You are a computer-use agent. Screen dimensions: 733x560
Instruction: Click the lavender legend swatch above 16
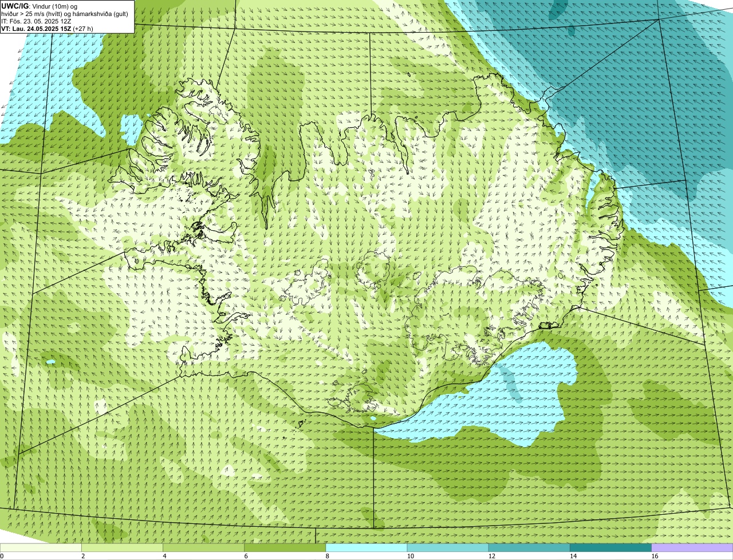click(692, 547)
